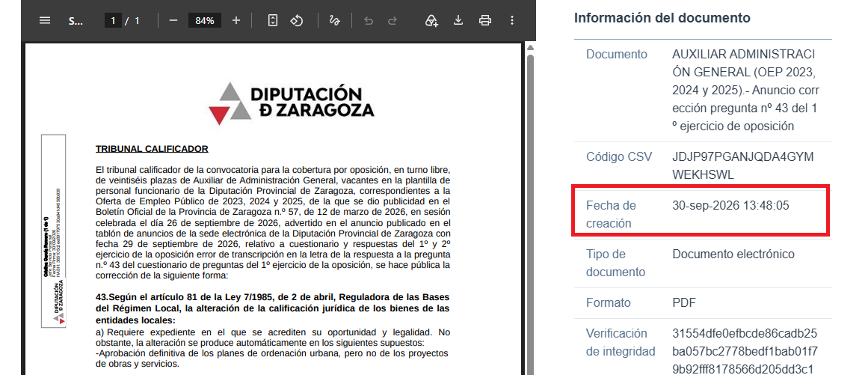The height and width of the screenshot is (375, 868).
Task: Click question 43 bold text paragraph
Action: coord(272,308)
